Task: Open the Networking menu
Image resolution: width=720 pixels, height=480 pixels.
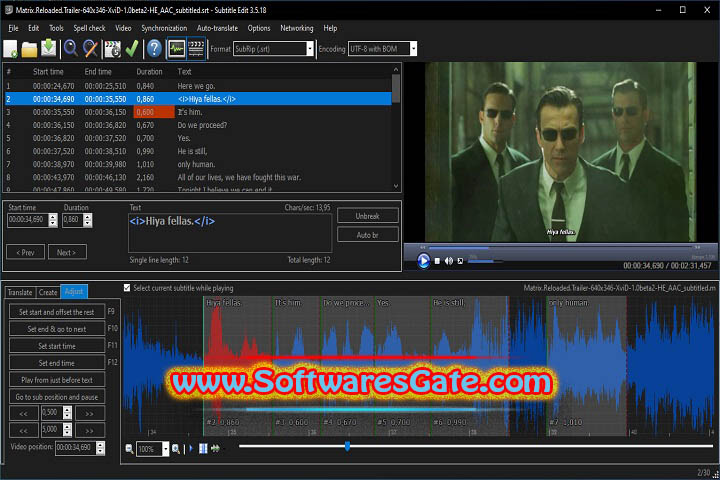Action: pyautogui.click(x=297, y=28)
